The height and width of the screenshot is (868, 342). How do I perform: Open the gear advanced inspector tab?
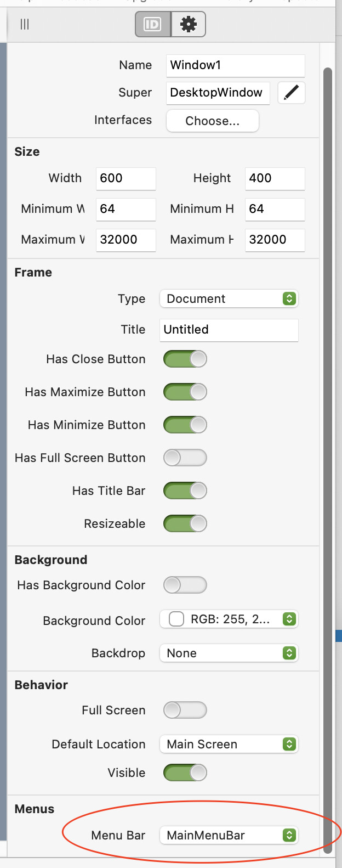click(x=189, y=25)
